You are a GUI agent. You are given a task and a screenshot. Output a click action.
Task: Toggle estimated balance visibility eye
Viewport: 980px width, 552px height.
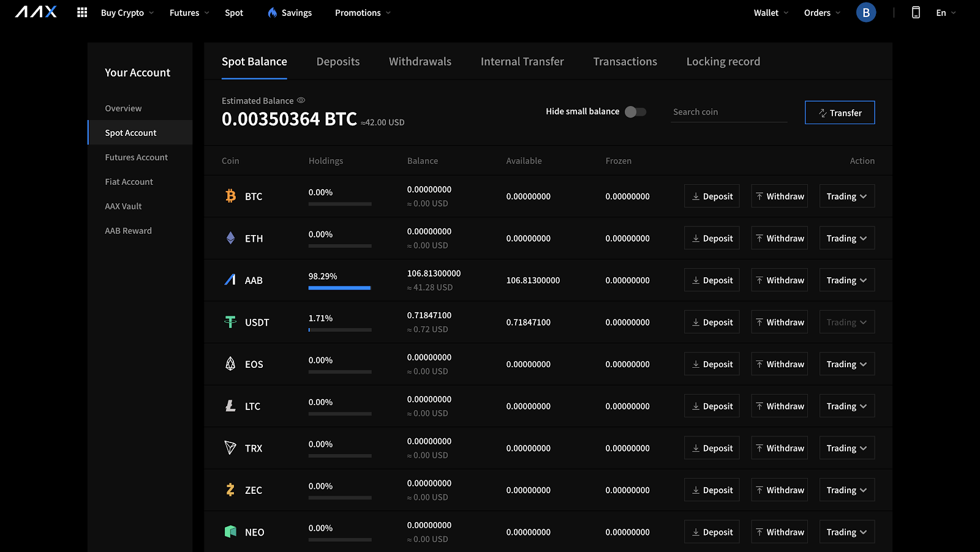pos(301,100)
